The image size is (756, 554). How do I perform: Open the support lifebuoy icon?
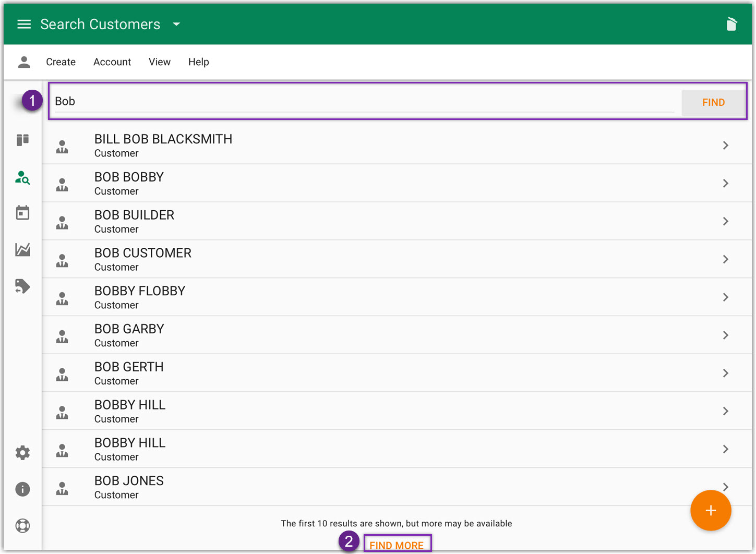(x=22, y=525)
